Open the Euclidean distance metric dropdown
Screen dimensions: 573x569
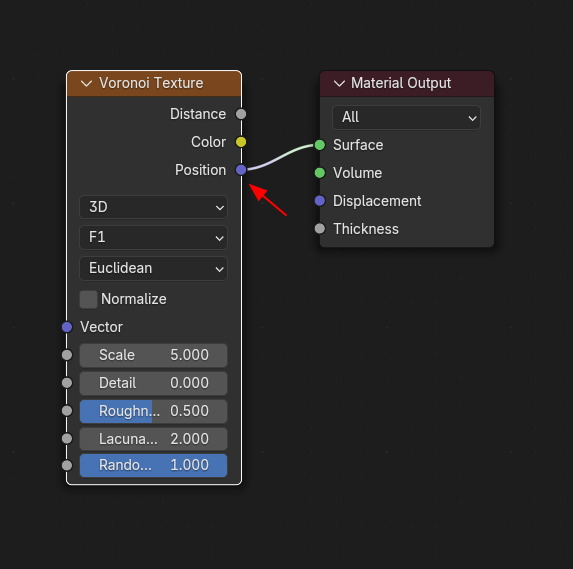click(153, 269)
